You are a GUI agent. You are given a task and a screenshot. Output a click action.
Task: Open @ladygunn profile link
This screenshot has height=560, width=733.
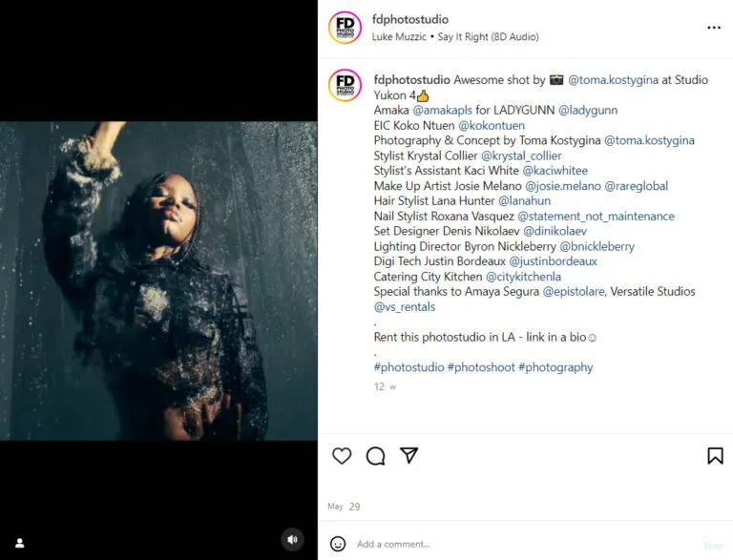click(x=588, y=111)
